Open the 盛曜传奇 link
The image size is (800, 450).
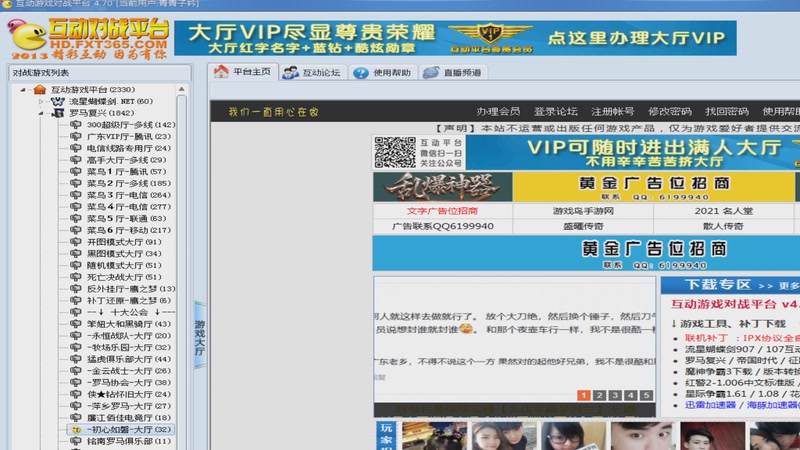pyautogui.click(x=583, y=226)
